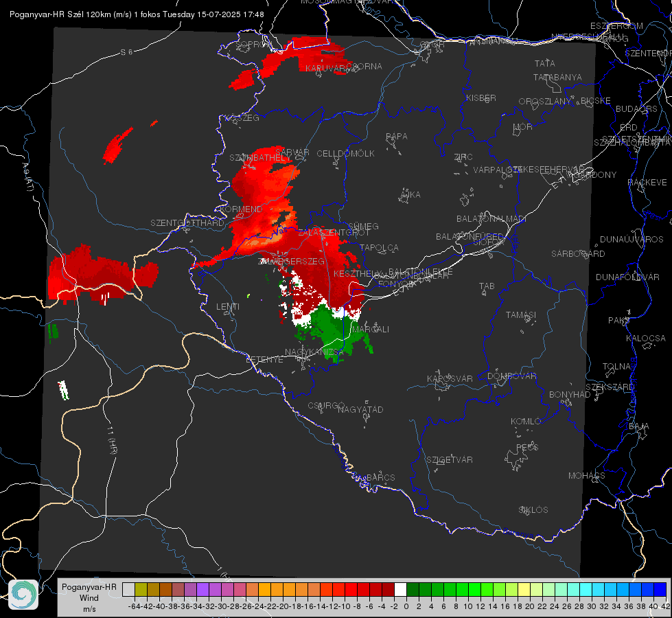Click the KISBER city label
The height and width of the screenshot is (618, 672).
(x=481, y=98)
